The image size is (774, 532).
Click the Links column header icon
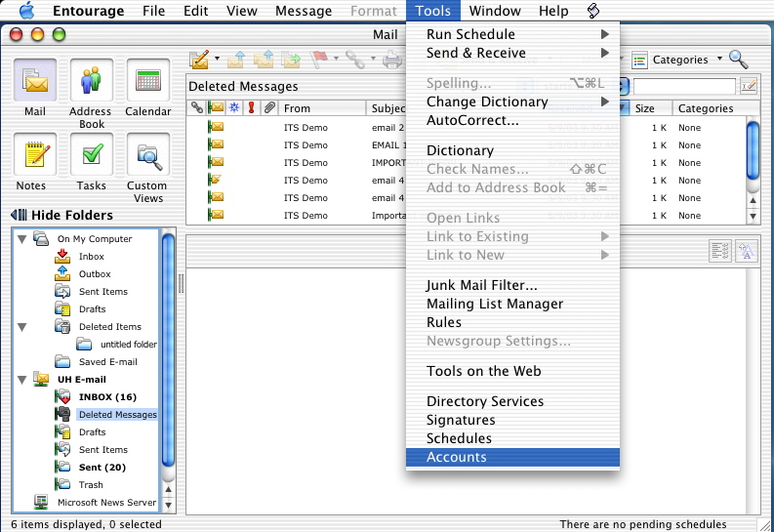click(197, 107)
